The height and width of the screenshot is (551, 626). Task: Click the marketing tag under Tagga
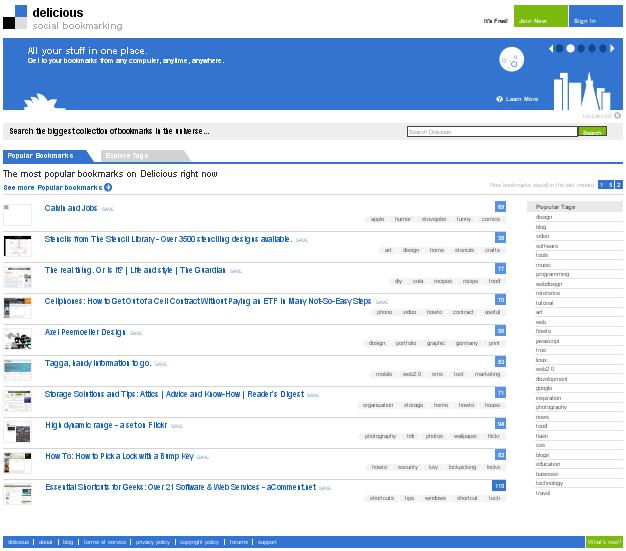coord(487,374)
